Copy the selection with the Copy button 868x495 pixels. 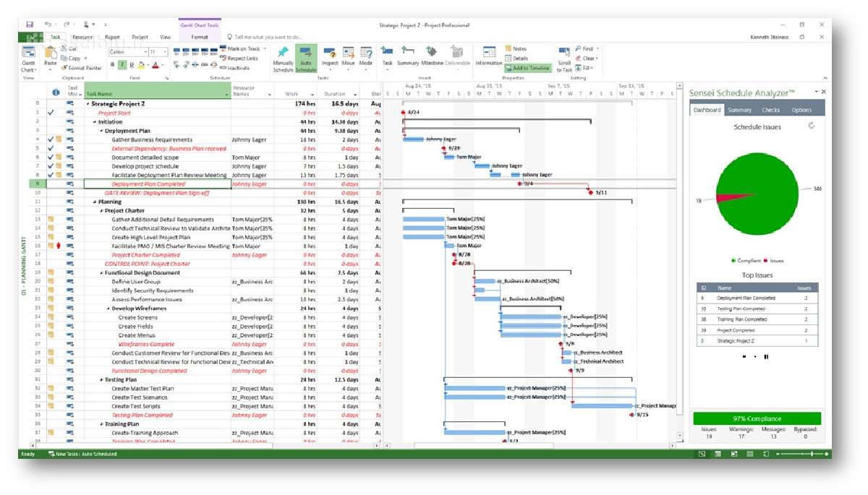(x=72, y=59)
